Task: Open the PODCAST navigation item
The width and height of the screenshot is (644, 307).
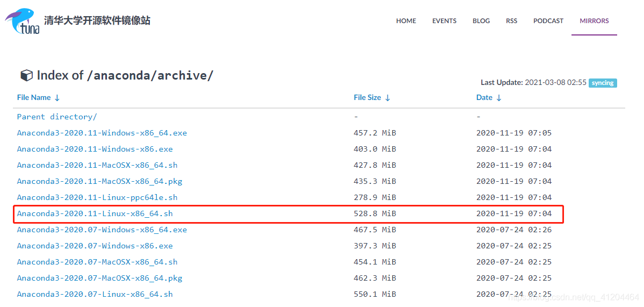Action: (548, 20)
